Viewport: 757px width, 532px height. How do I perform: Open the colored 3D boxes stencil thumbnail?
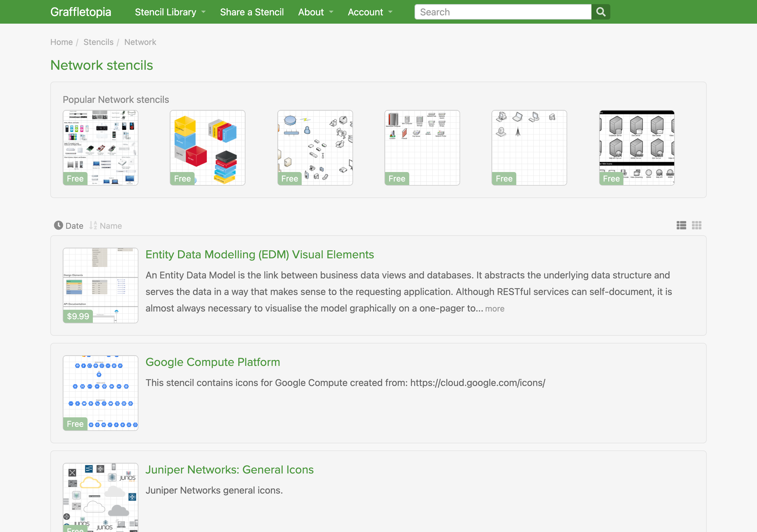(208, 148)
